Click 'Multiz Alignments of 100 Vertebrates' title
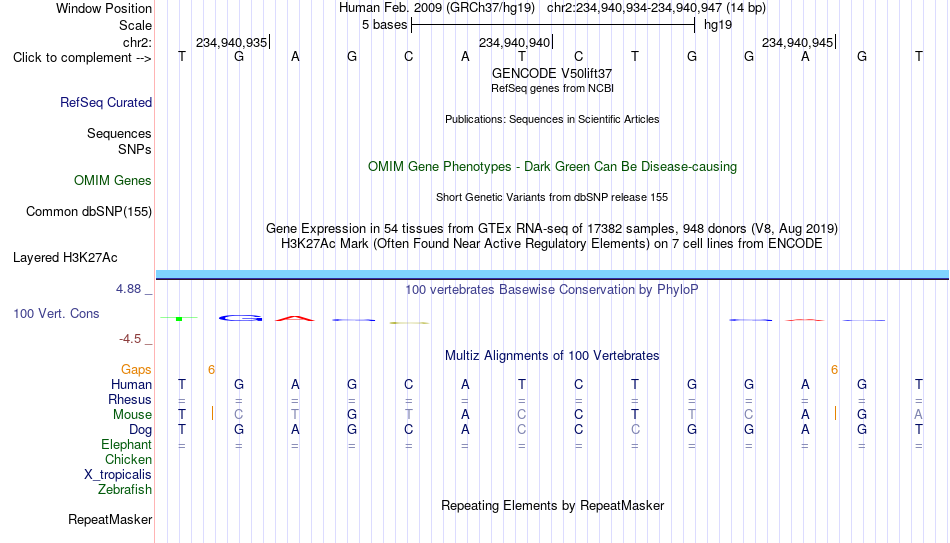Screen dimensions: 950x543 (552, 356)
